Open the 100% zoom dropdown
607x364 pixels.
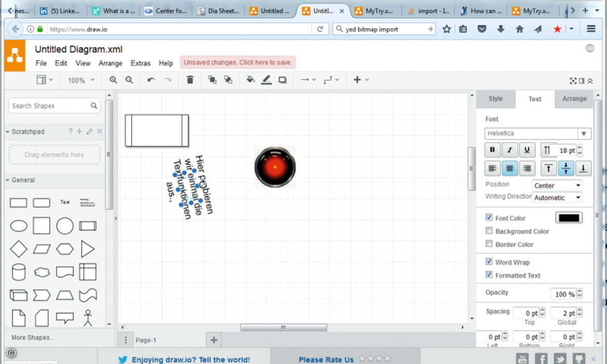81,80
